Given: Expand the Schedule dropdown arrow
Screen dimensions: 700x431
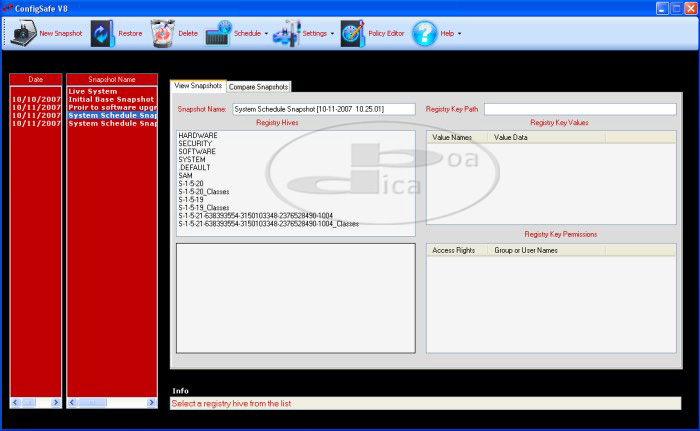Looking at the screenshot, I should point(266,34).
